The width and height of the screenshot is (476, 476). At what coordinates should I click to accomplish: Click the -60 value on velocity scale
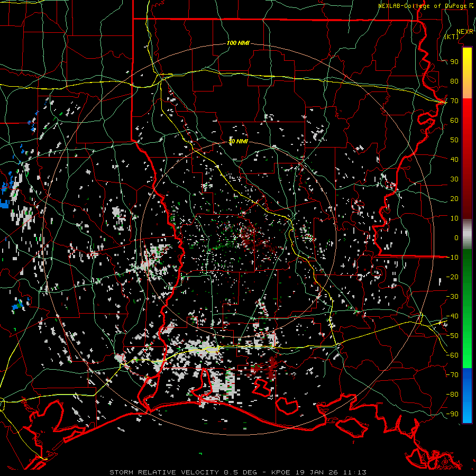(452, 355)
